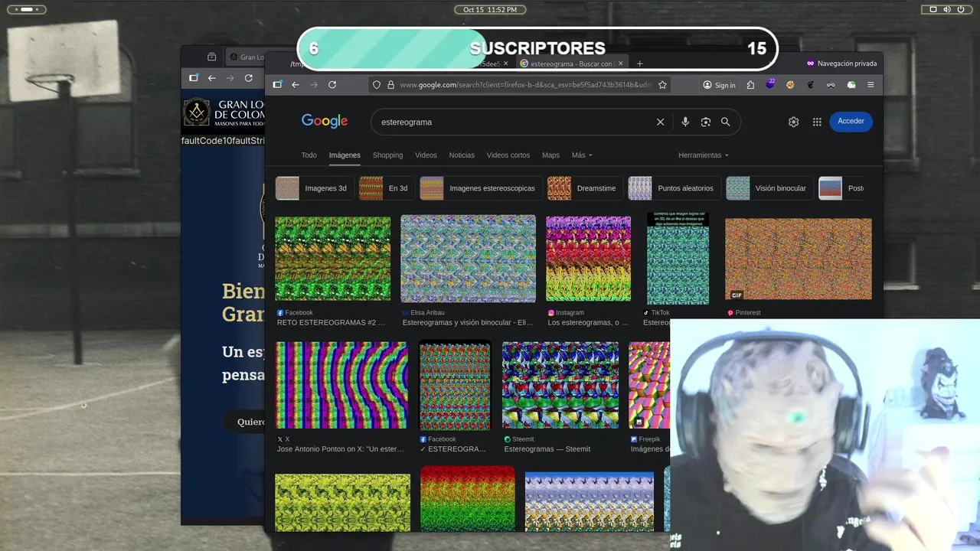
Task: Filter by Imagenes 3d chip
Action: pos(314,188)
